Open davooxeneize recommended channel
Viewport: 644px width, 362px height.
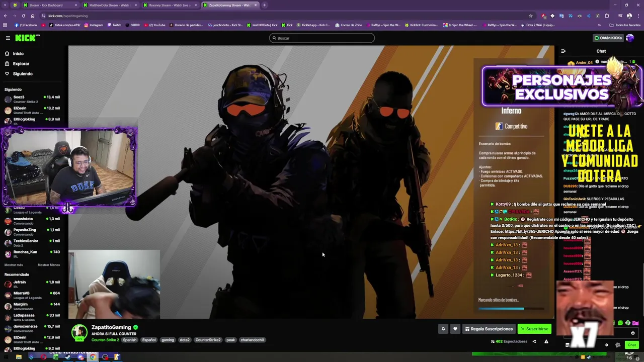[32, 328]
